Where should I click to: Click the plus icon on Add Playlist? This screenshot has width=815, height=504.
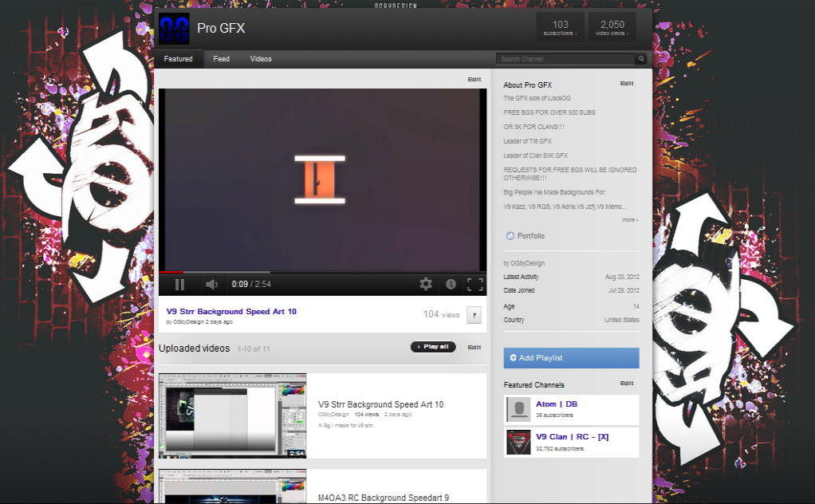click(513, 357)
